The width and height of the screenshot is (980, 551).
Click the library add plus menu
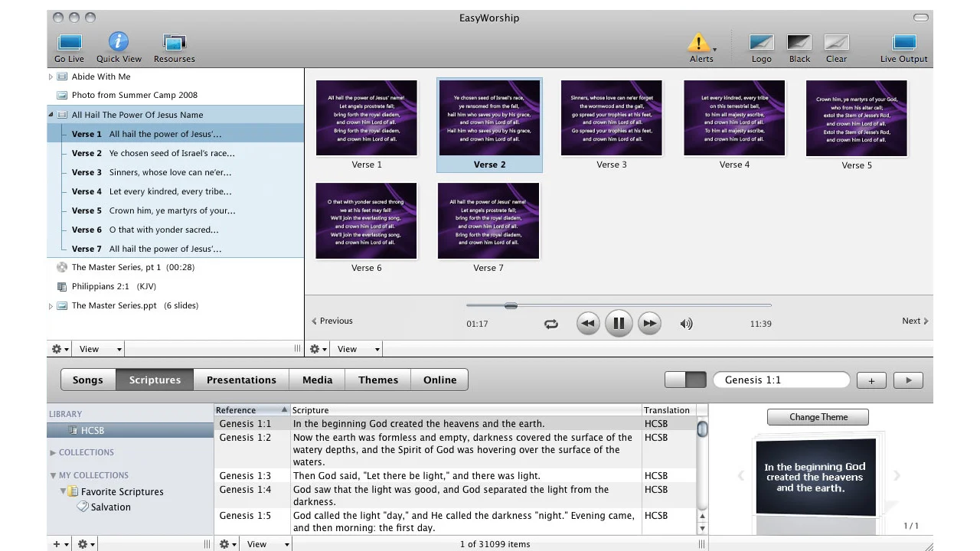[60, 544]
